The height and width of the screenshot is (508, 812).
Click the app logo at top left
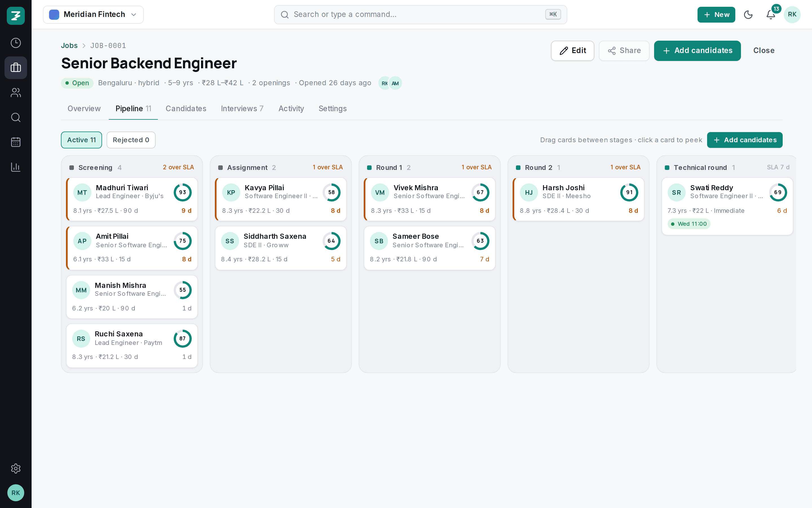coord(16,16)
